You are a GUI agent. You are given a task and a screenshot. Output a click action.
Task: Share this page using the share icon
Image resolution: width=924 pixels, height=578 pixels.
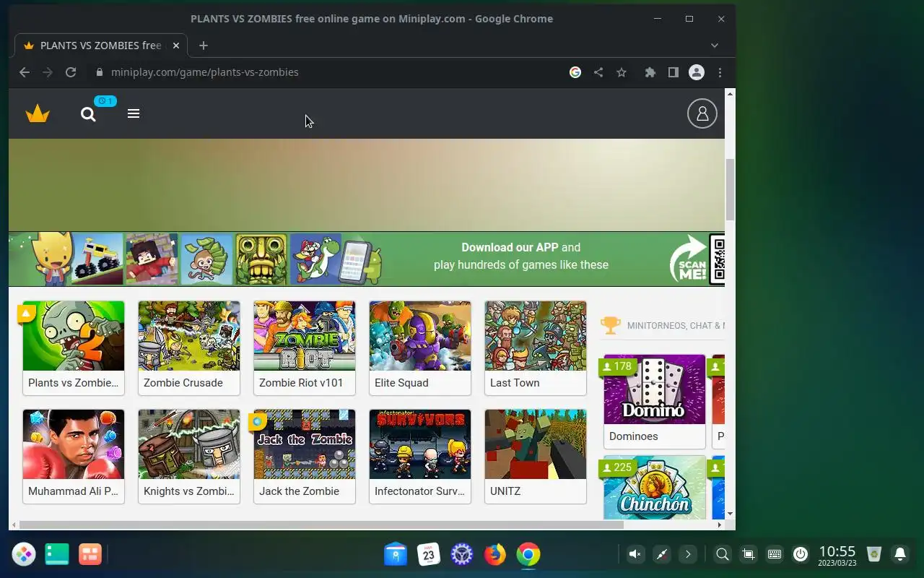tap(598, 72)
